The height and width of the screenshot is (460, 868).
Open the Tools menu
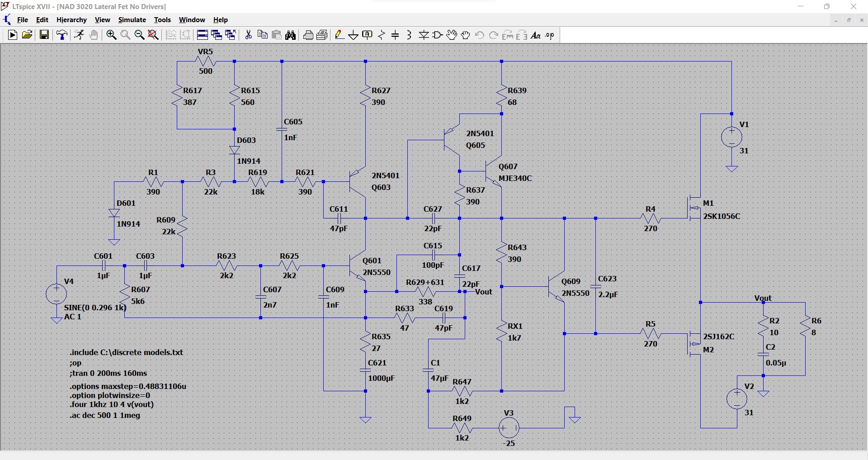tap(162, 20)
